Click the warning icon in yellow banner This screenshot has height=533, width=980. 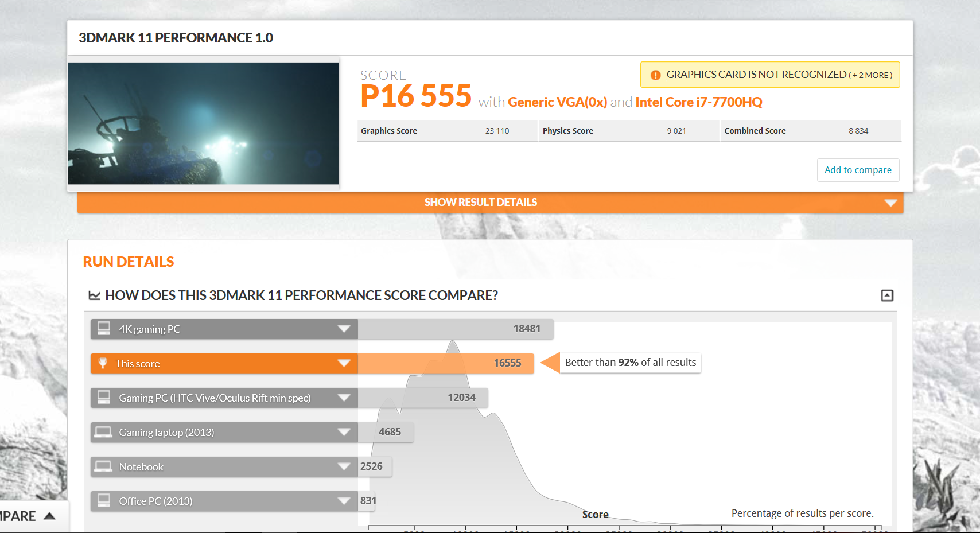(655, 75)
